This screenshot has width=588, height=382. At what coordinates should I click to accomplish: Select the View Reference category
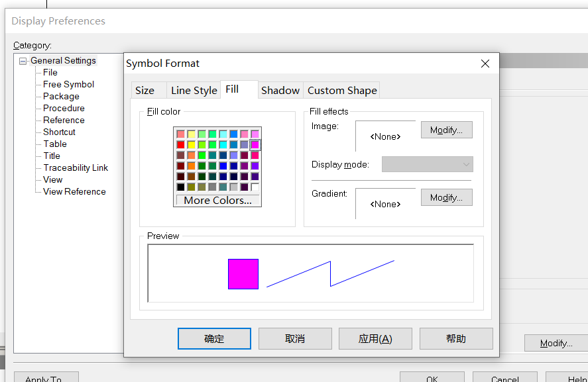tap(74, 191)
